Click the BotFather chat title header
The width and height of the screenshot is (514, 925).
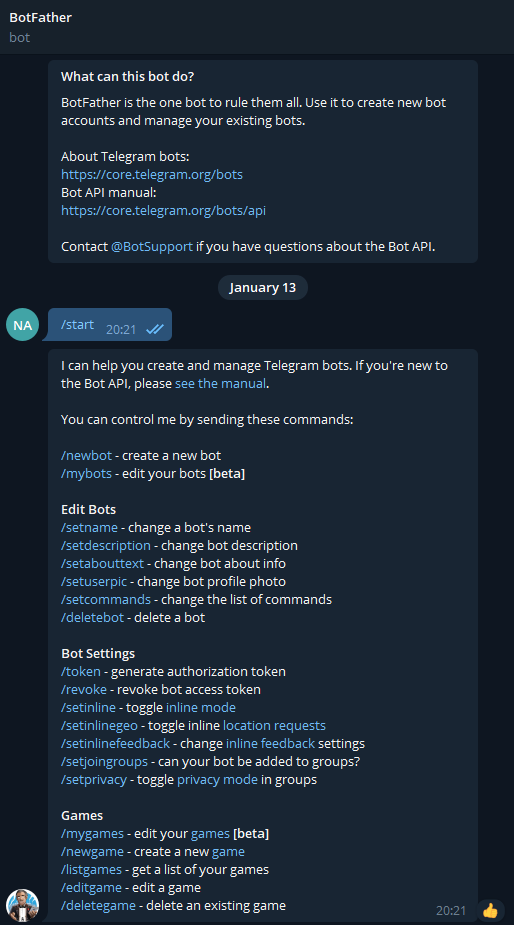(40, 18)
